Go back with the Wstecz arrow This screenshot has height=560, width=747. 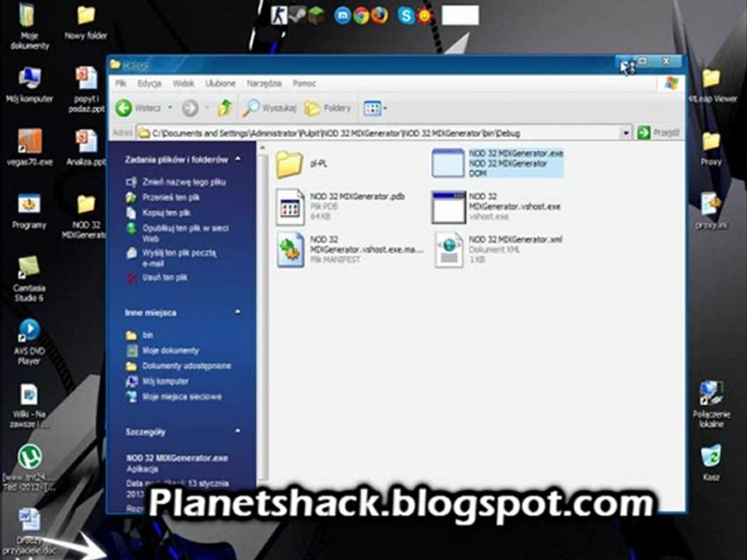click(139, 108)
